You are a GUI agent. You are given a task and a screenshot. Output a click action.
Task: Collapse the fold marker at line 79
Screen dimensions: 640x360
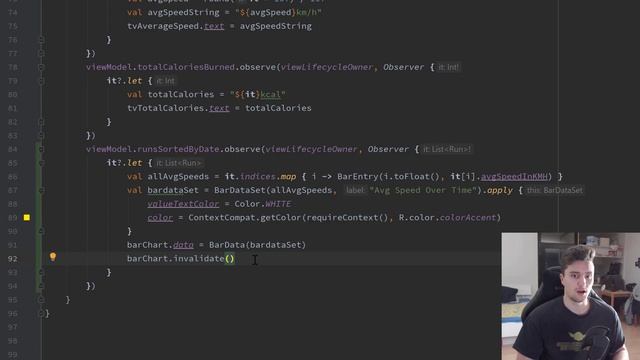[41, 81]
